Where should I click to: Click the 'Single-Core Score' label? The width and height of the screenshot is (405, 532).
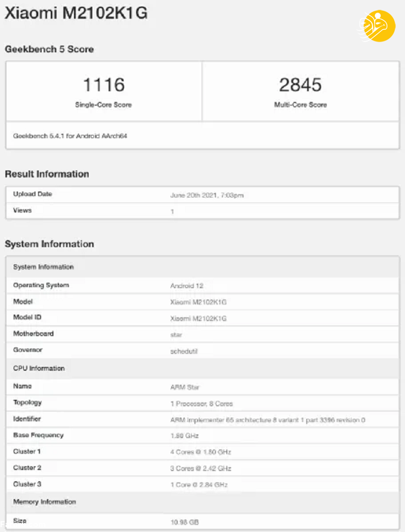[x=103, y=105]
